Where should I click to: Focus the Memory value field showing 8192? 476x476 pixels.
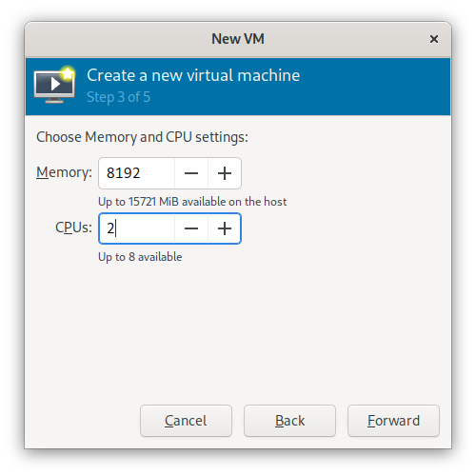pyautogui.click(x=137, y=173)
